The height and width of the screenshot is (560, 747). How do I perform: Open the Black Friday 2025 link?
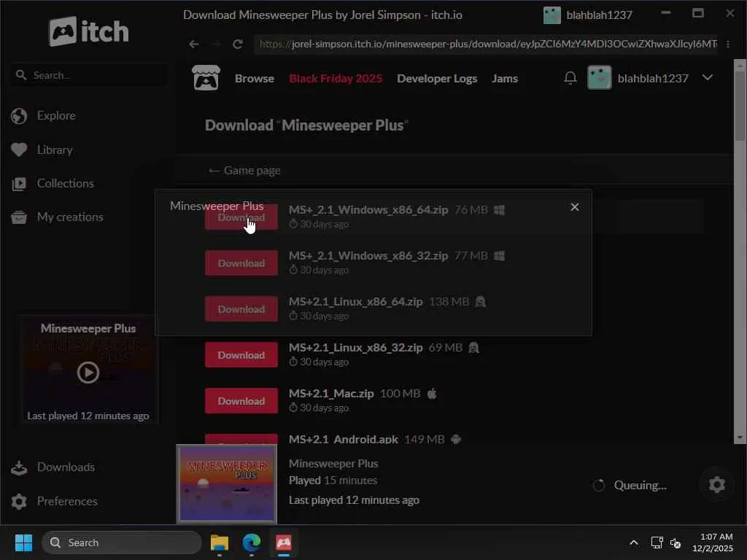click(x=336, y=79)
